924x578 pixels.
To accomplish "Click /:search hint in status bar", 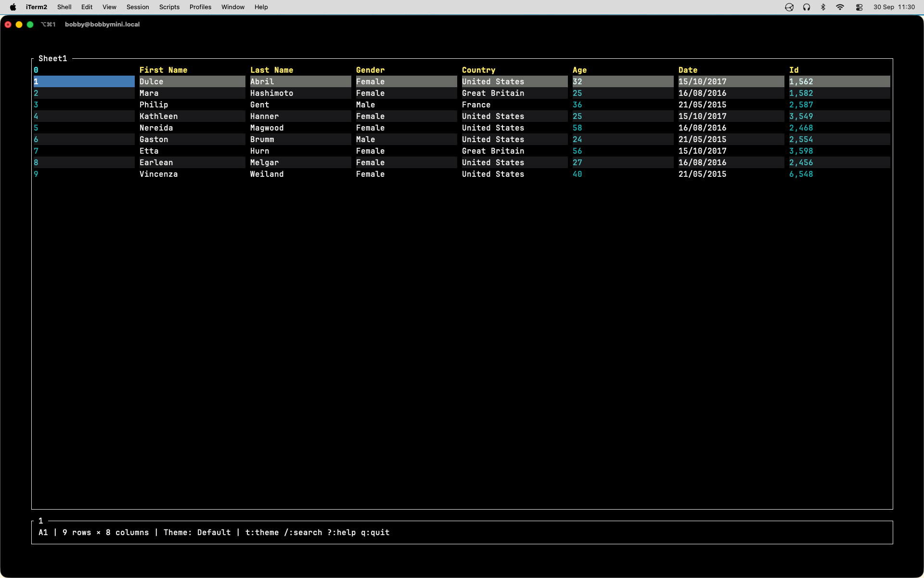I will (x=303, y=533).
